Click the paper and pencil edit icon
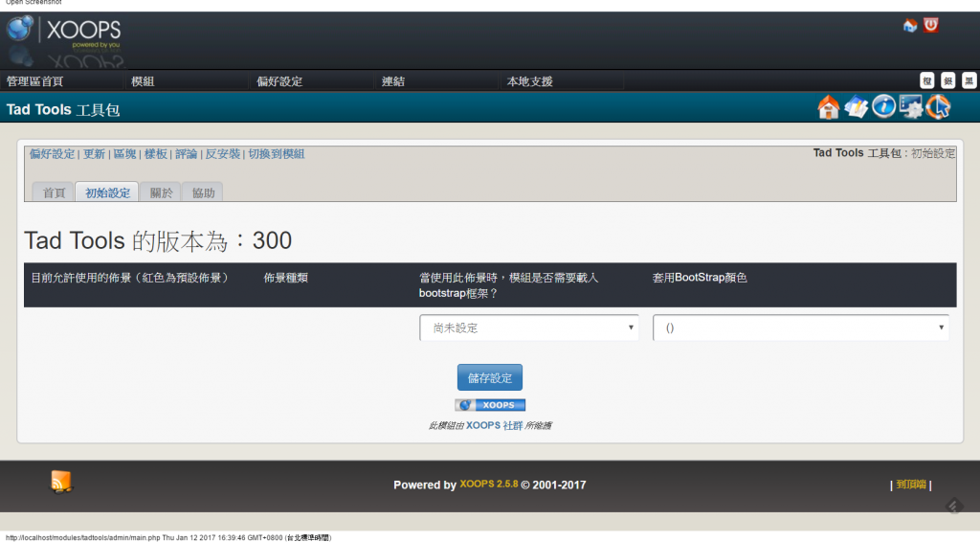The height and width of the screenshot is (542, 980). click(x=857, y=107)
